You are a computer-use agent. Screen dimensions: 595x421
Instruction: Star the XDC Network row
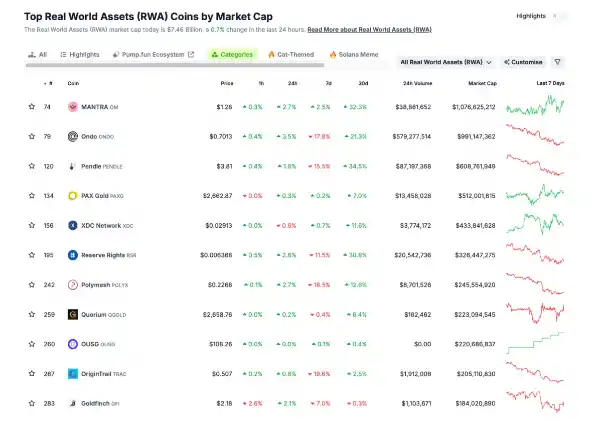point(32,225)
